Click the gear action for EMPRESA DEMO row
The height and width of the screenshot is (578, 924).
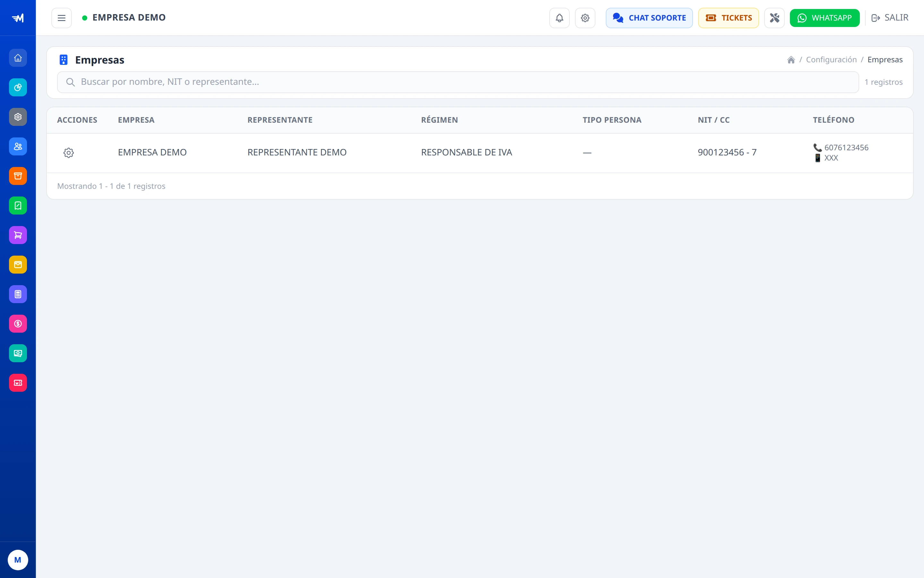69,153
